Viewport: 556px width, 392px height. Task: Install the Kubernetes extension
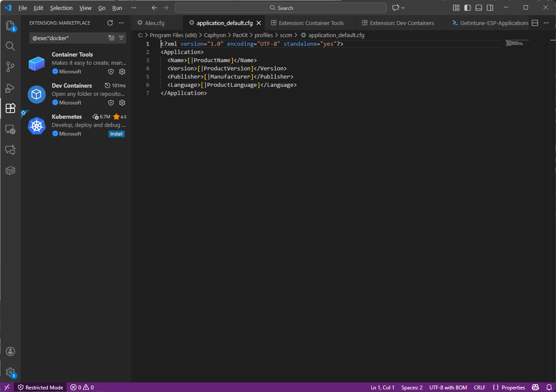(116, 134)
